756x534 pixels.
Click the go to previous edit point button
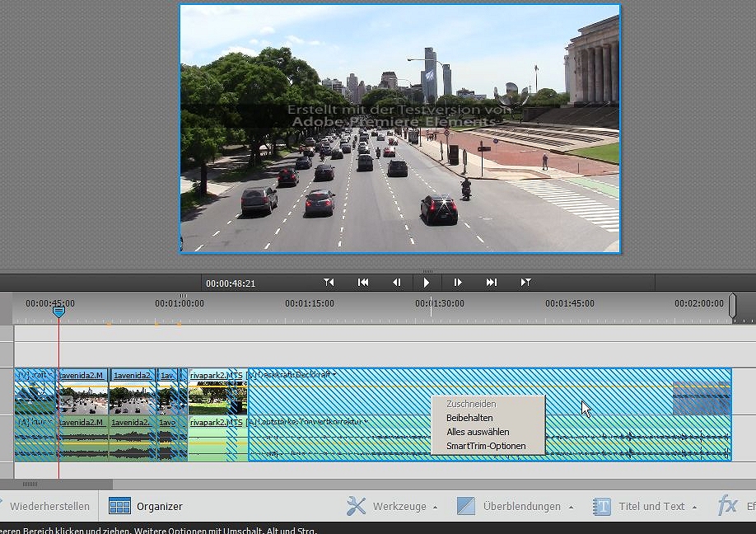329,282
